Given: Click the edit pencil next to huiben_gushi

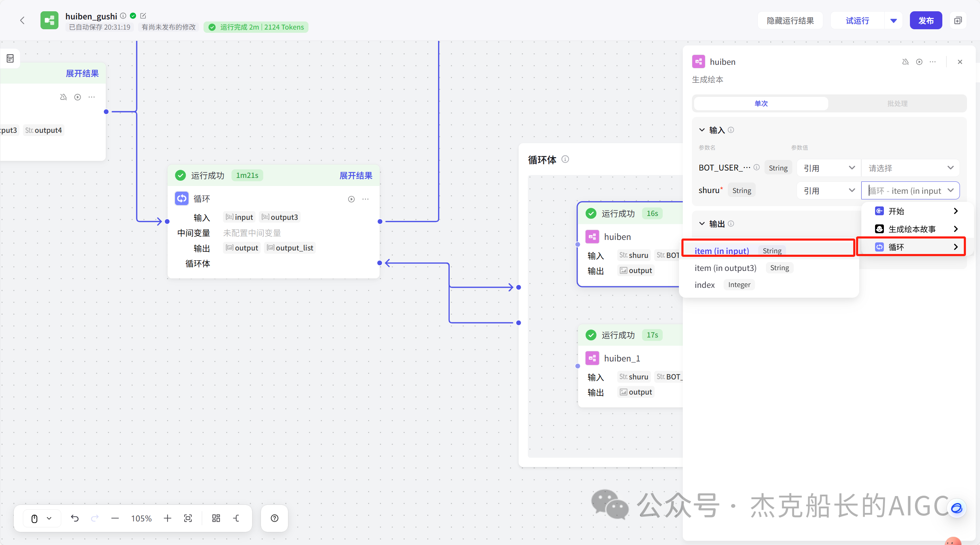Looking at the screenshot, I should pos(143,16).
